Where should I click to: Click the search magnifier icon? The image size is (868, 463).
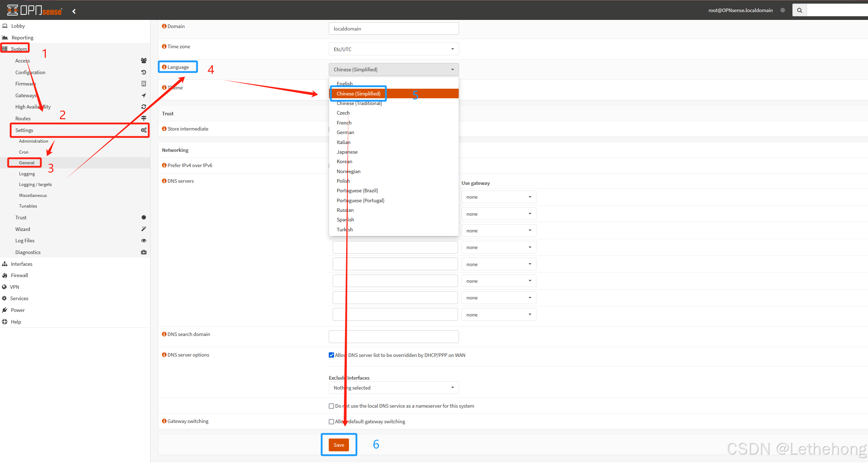coord(799,10)
